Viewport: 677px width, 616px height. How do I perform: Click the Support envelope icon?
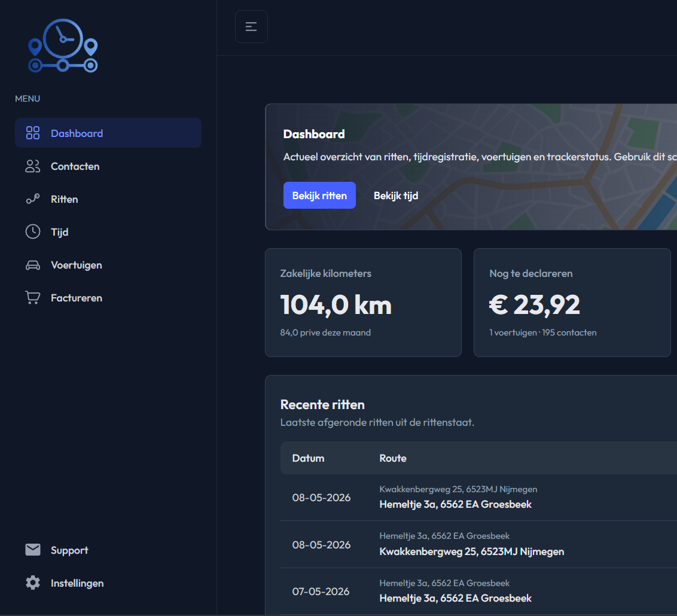coord(33,550)
